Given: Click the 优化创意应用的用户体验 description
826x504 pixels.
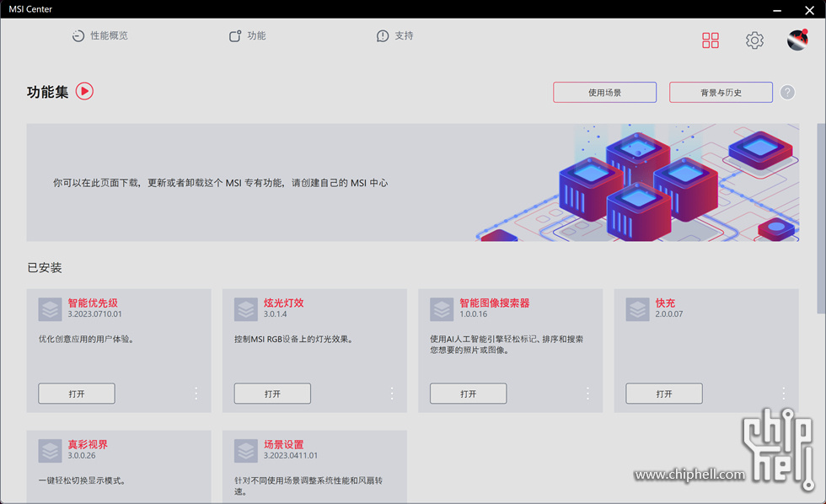Looking at the screenshot, I should 86,340.
